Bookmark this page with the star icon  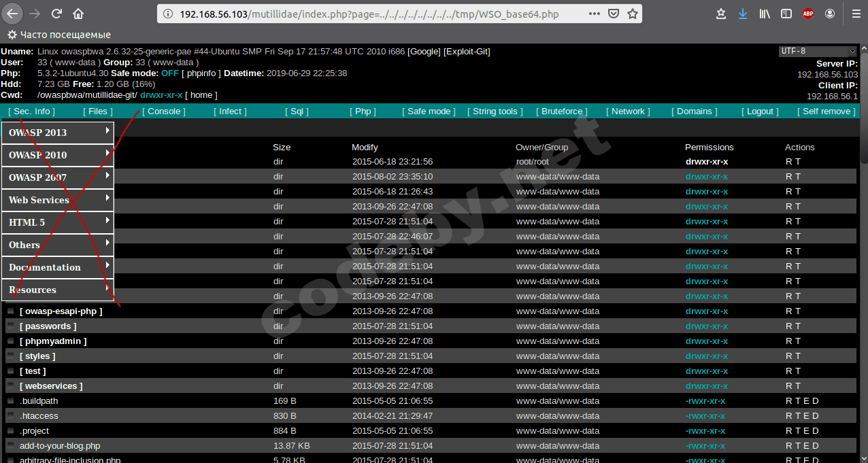click(x=633, y=14)
